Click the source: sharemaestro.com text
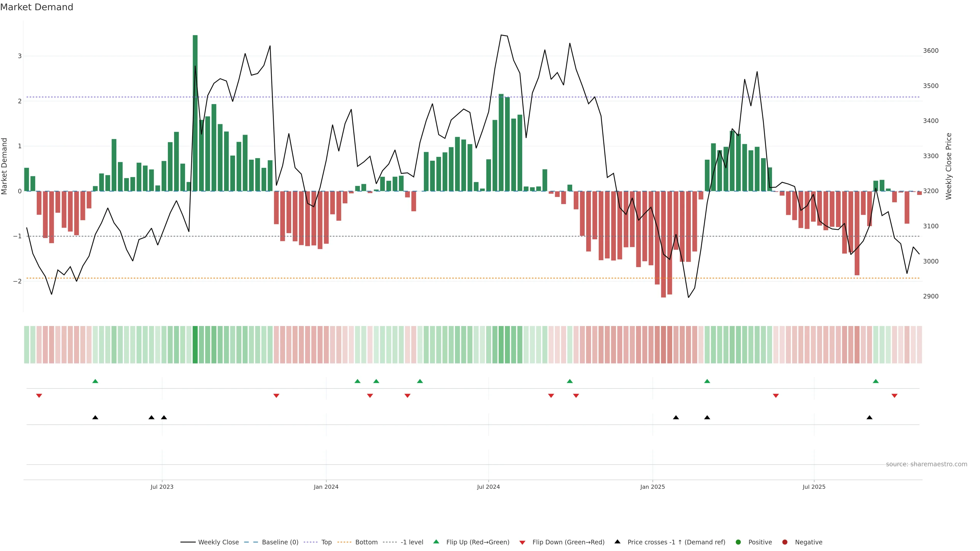The width and height of the screenshot is (980, 551). point(926,464)
